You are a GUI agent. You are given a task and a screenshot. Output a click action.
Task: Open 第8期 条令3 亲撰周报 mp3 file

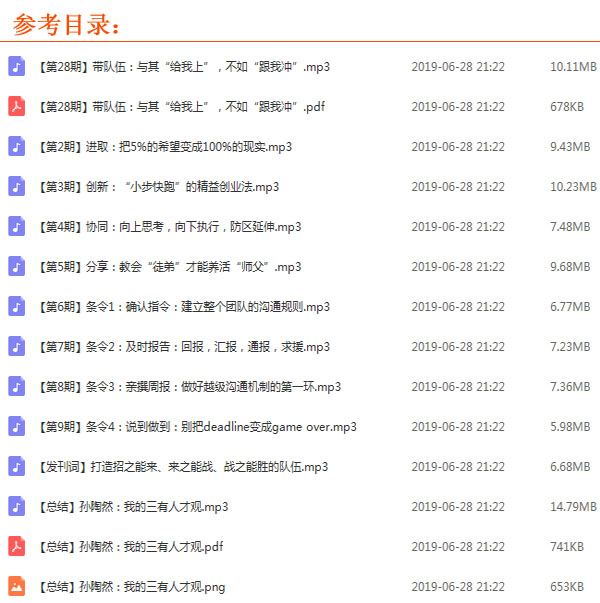pyautogui.click(x=190, y=387)
